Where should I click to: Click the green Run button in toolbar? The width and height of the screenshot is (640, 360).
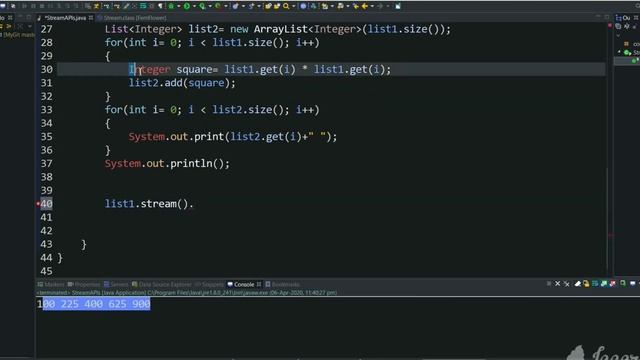[x=187, y=6]
